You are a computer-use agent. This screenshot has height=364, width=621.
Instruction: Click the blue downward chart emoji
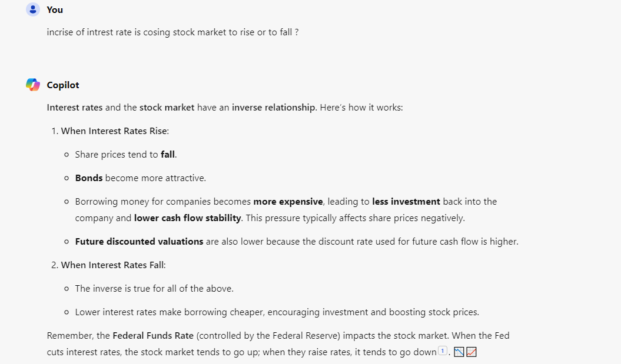tap(460, 352)
